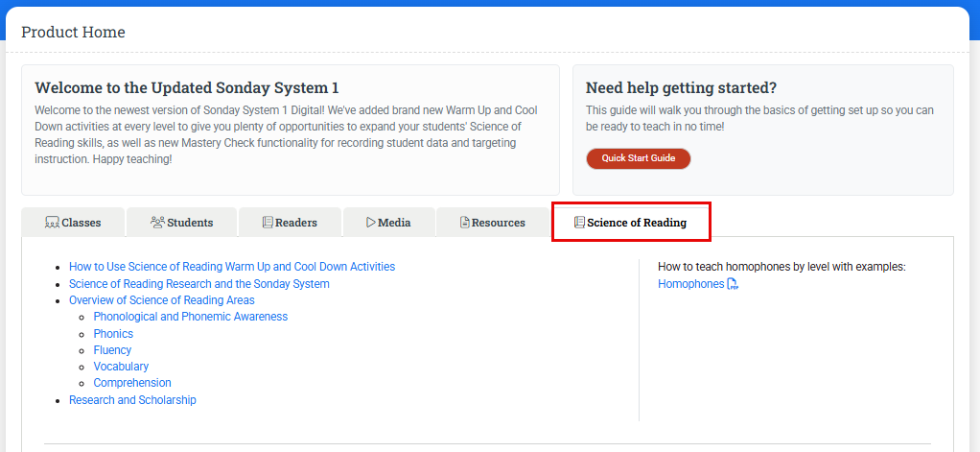Click the Media tab play icon
980x452 pixels.
point(371,222)
